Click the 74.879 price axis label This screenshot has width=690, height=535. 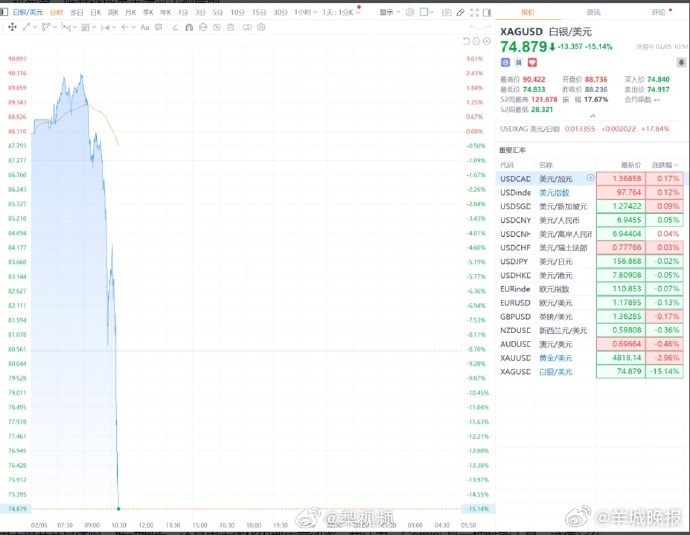[17, 509]
